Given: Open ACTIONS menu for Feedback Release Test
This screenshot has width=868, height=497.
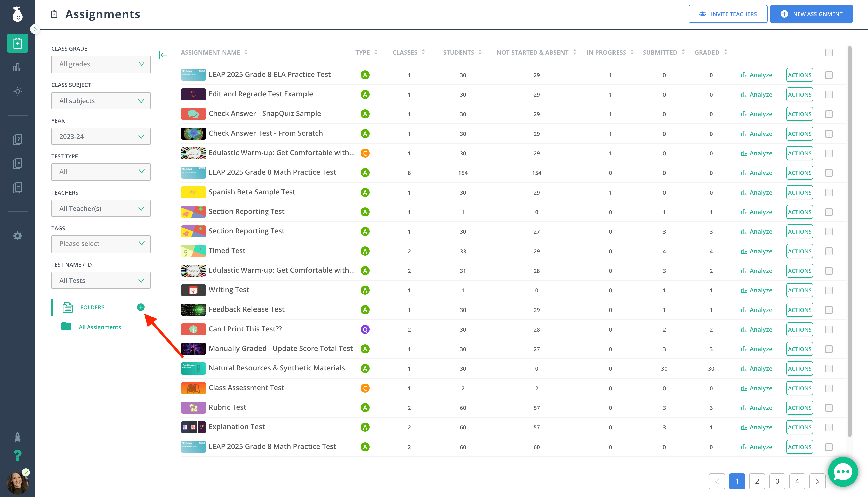Looking at the screenshot, I should pyautogui.click(x=799, y=310).
